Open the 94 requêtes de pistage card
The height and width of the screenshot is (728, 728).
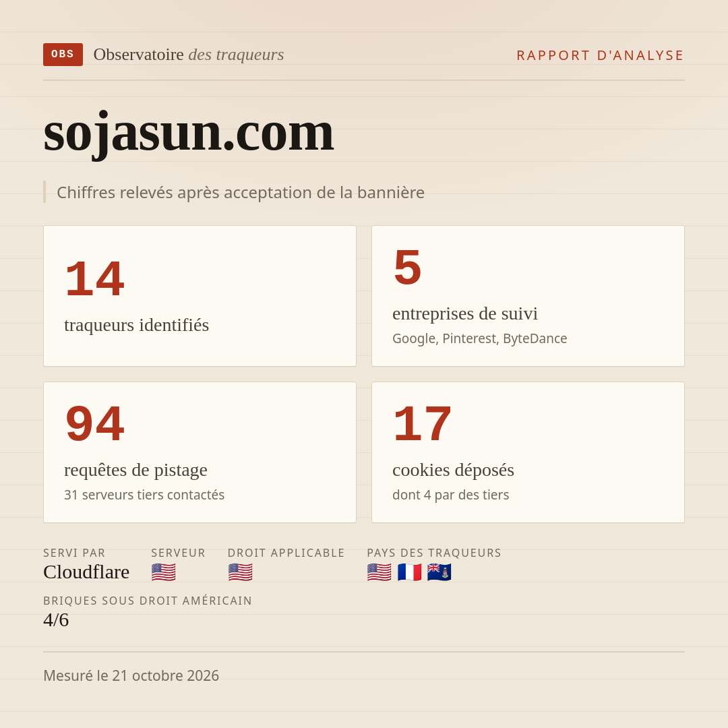point(200,452)
